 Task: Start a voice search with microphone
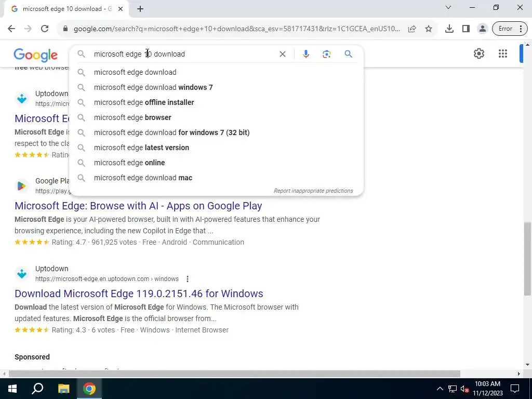(305, 54)
